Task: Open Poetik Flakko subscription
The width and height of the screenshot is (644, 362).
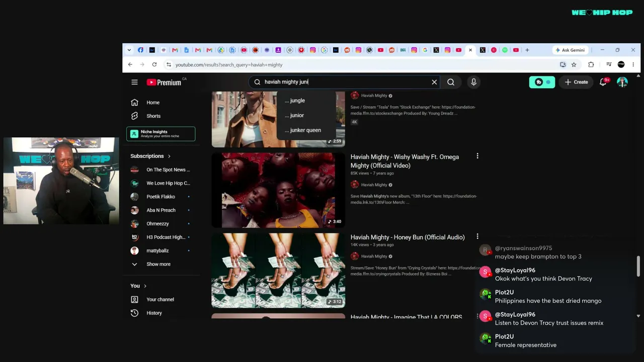Action: coord(161,197)
